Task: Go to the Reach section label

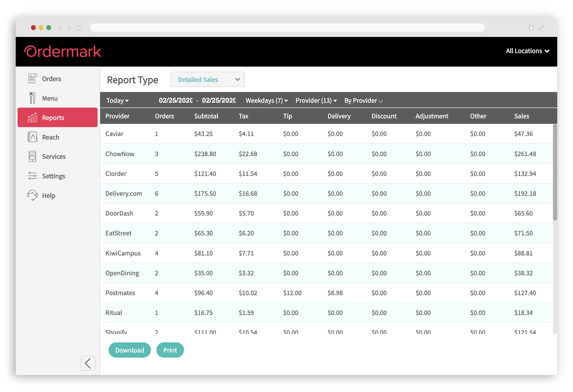Action: coord(50,137)
